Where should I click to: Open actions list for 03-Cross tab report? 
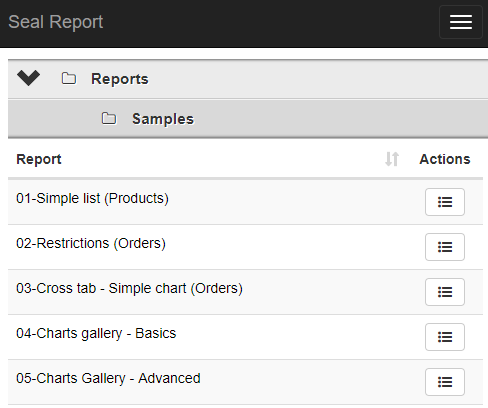click(x=445, y=292)
